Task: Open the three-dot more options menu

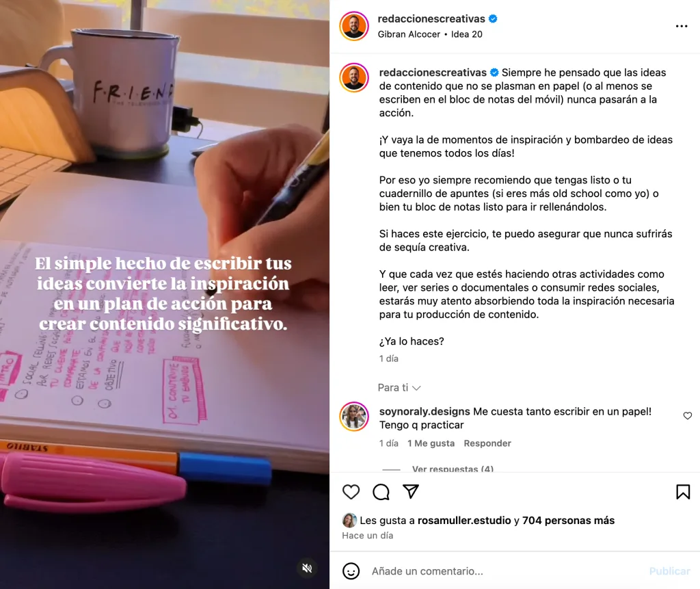Action: [682, 27]
